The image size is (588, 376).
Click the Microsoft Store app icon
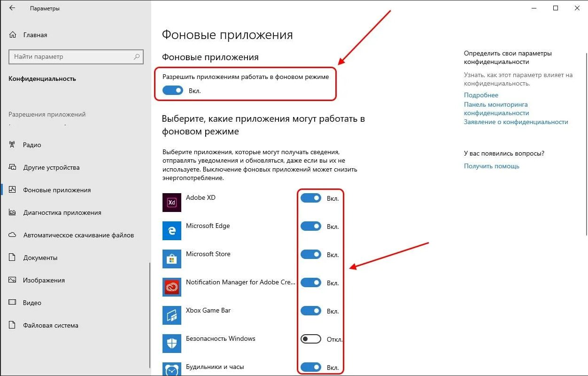tap(172, 259)
